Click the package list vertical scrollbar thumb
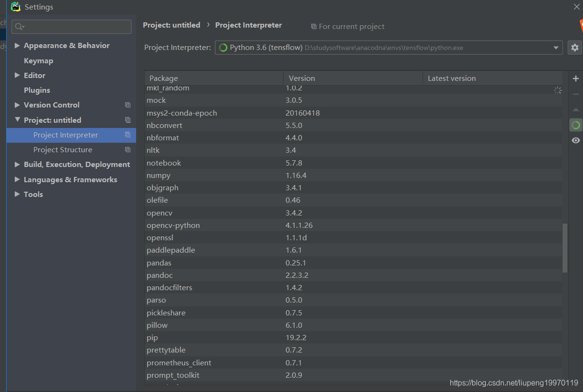The width and height of the screenshot is (583, 392). (x=565, y=248)
